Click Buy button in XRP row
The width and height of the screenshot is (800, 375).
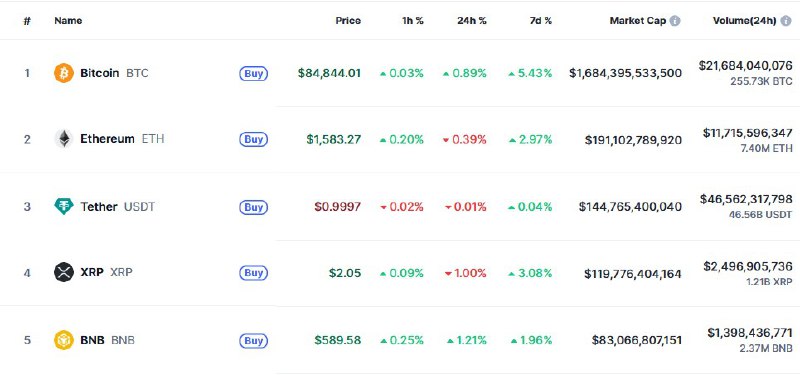pos(254,273)
